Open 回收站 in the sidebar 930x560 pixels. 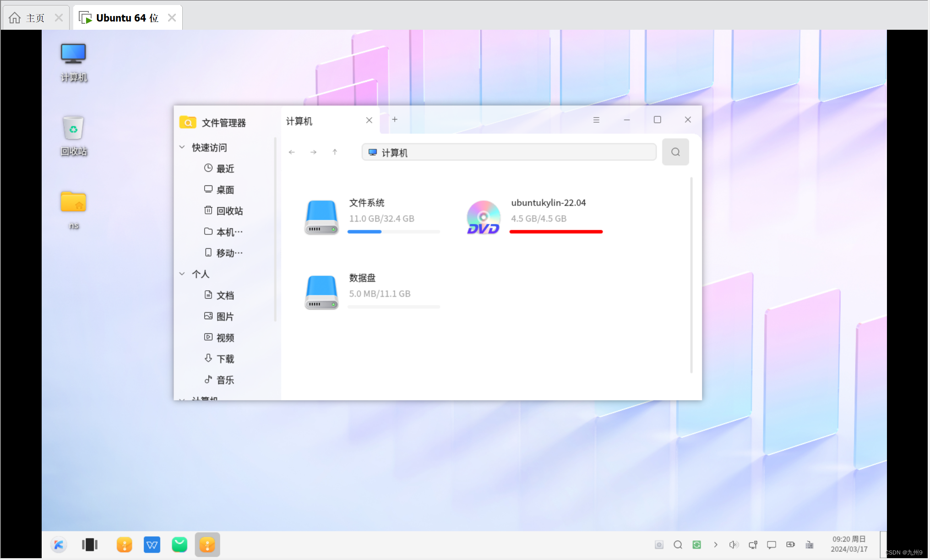[x=229, y=211]
